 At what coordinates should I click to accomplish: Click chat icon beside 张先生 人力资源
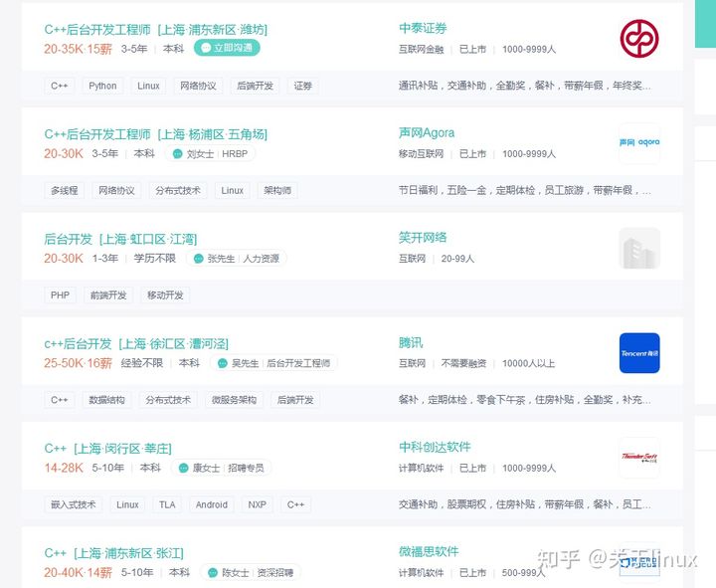coord(198,259)
